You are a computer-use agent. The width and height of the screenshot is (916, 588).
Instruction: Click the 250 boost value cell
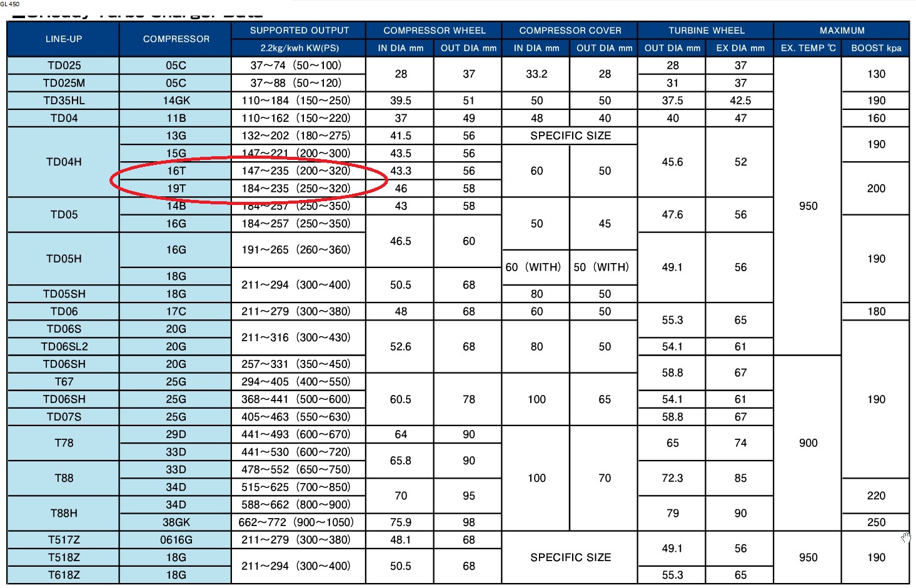[876, 522]
